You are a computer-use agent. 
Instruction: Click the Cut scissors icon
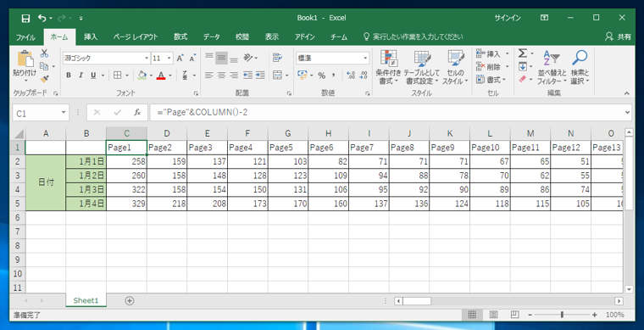click(x=44, y=53)
